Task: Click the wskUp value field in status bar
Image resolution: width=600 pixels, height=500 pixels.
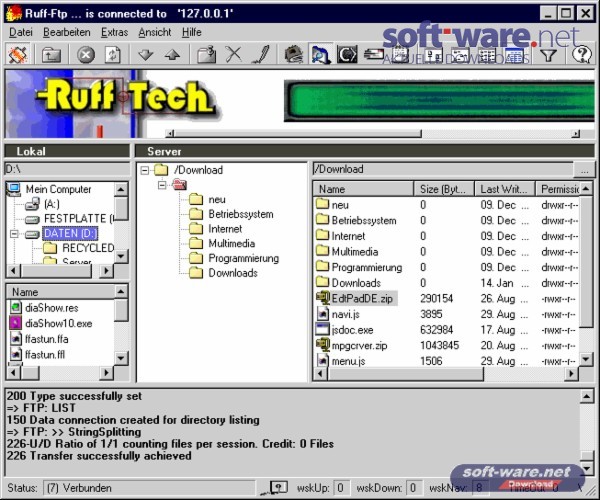Action: 341,488
